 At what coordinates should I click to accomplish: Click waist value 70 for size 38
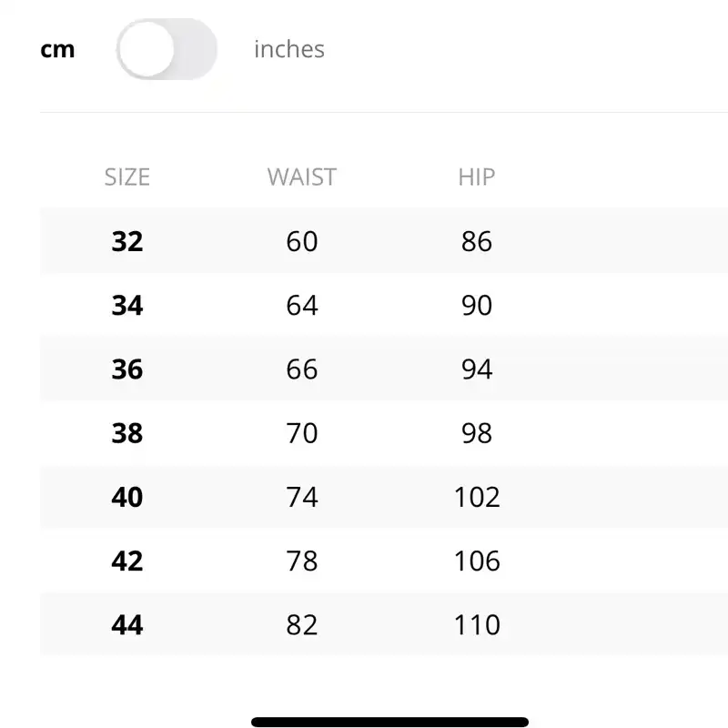[301, 433]
